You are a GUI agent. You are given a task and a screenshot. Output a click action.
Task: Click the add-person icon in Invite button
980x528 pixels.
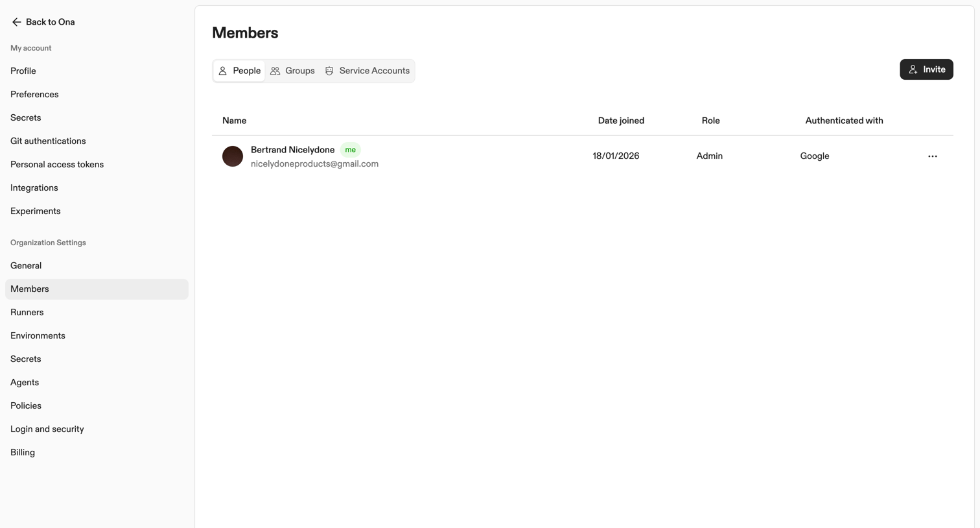click(x=913, y=69)
